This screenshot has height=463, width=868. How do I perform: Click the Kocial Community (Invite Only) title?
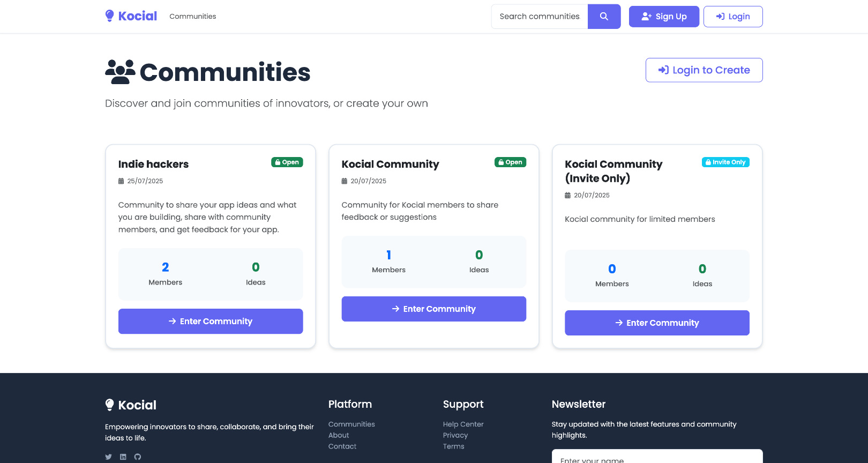613,171
